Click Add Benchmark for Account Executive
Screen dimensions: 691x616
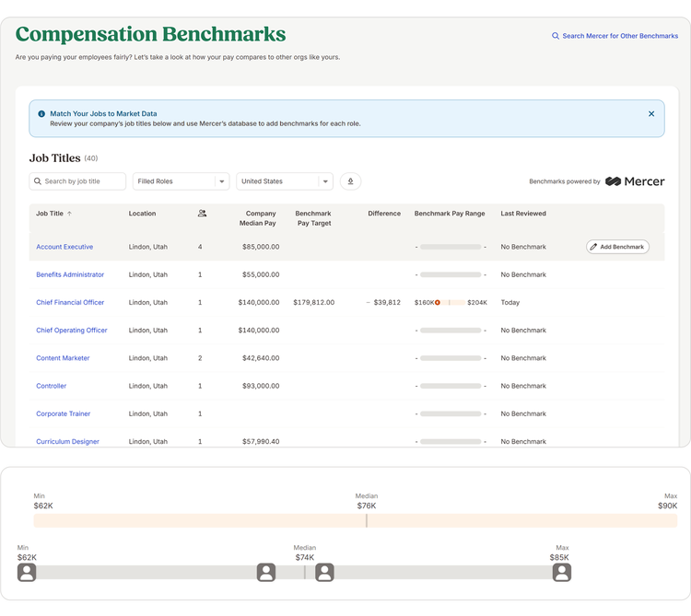(617, 247)
